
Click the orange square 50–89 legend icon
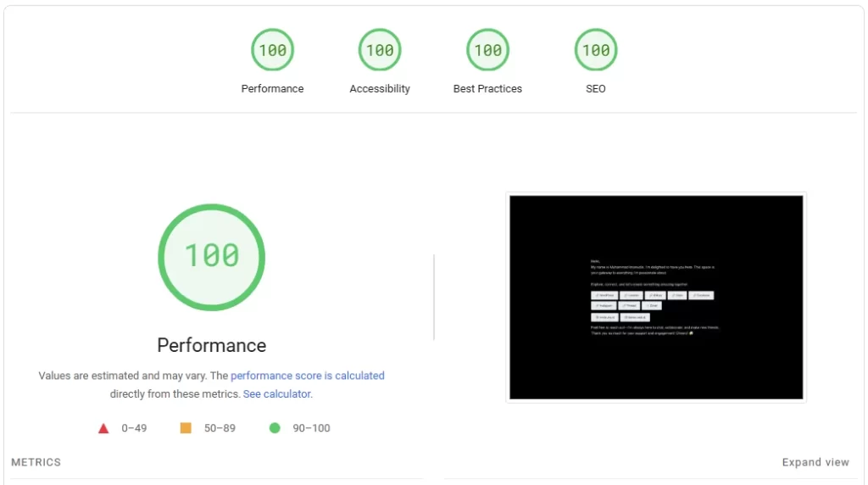[x=186, y=428]
